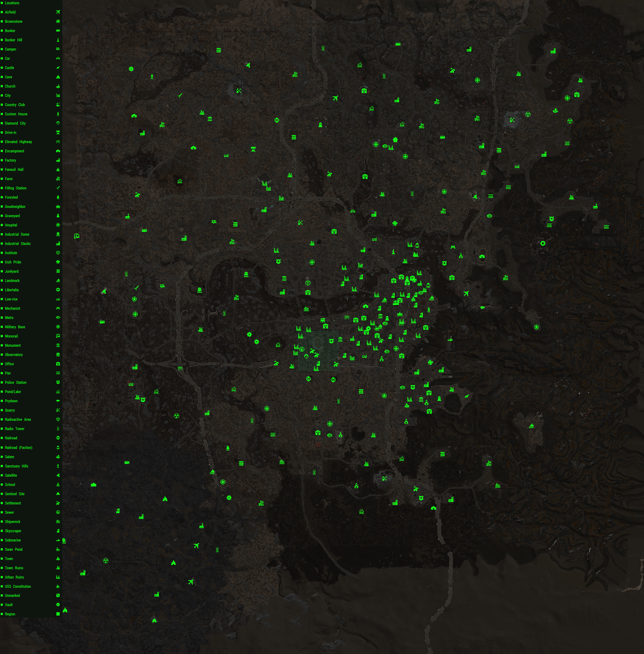The image size is (644, 654).
Task: Click the Region square swatch in the legend
Action: coord(58,614)
